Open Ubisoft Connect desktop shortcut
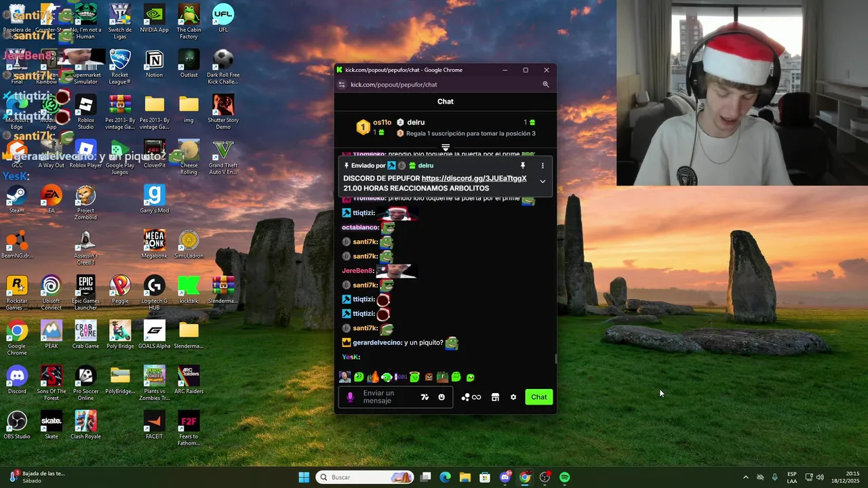Screen dimensions: 868x488 coord(51,293)
